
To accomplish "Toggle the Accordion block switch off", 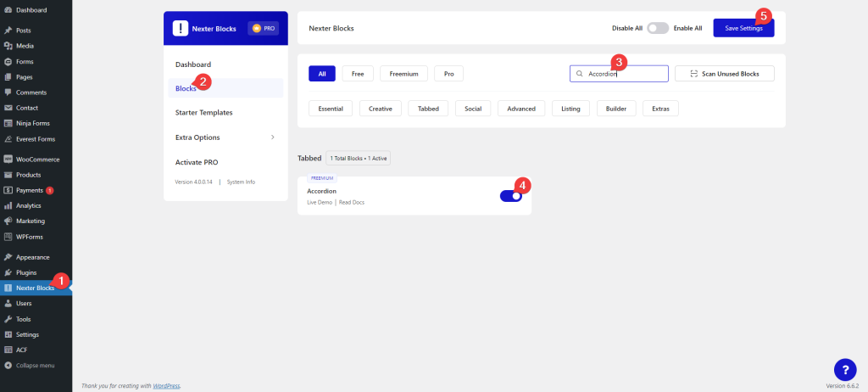I will [x=511, y=196].
